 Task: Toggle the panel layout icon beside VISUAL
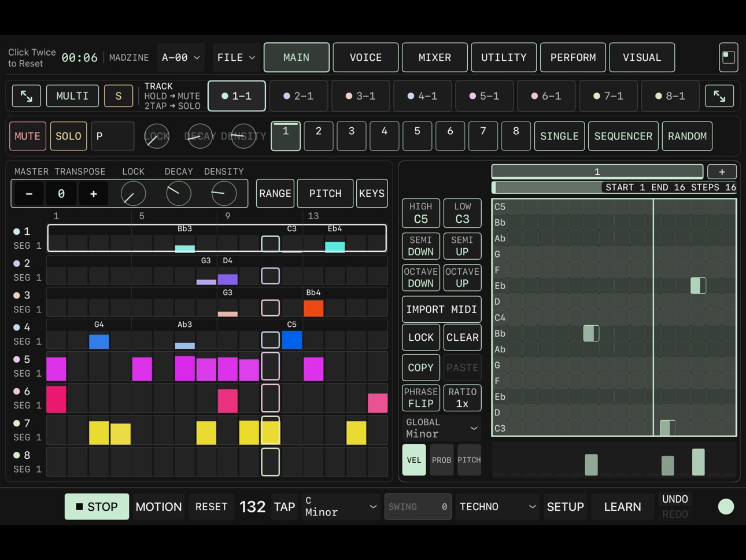click(x=729, y=57)
